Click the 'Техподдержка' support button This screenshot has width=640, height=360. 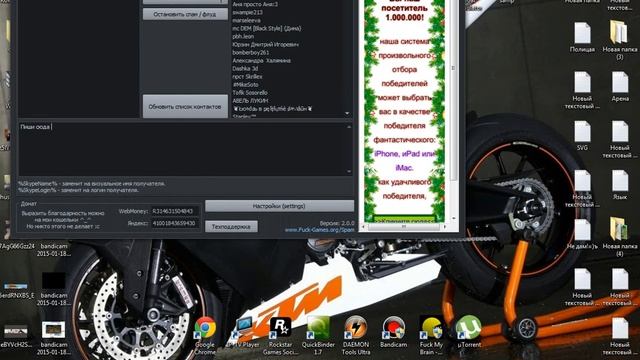pos(231,227)
